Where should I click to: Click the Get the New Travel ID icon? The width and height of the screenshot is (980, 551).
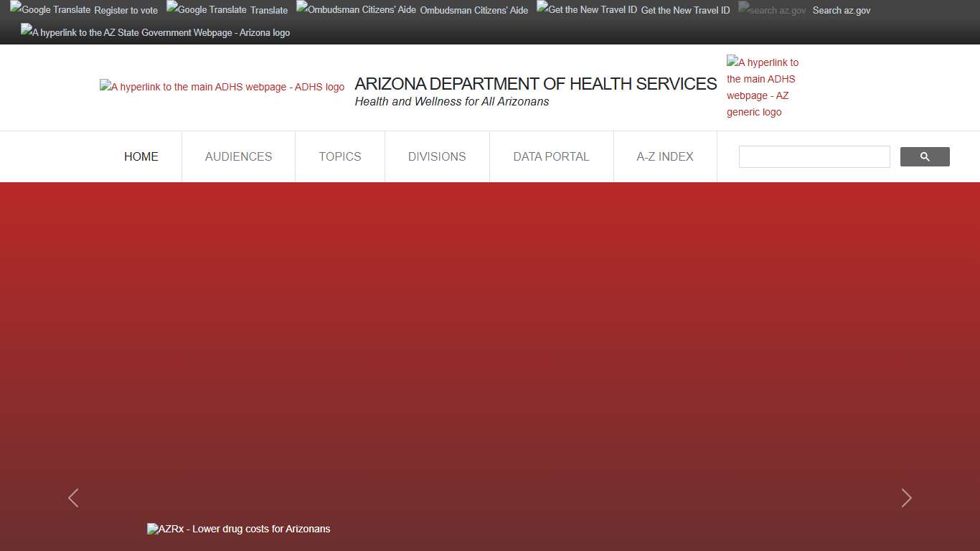[x=586, y=9]
